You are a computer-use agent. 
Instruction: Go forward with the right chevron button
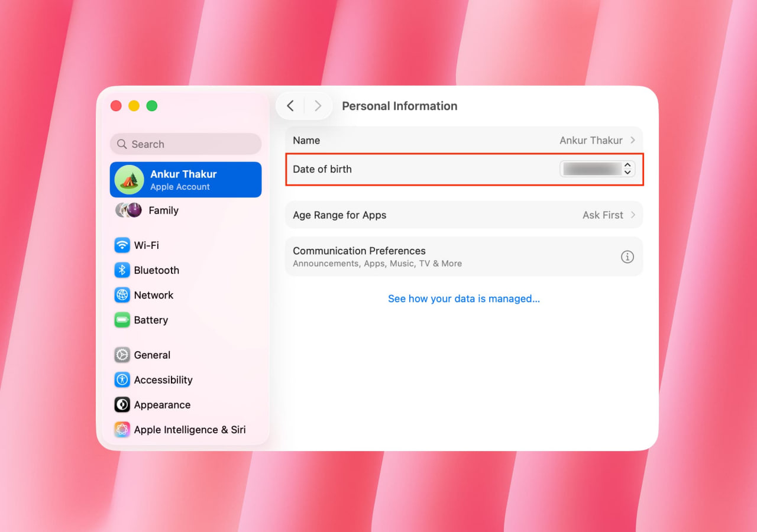coord(318,106)
